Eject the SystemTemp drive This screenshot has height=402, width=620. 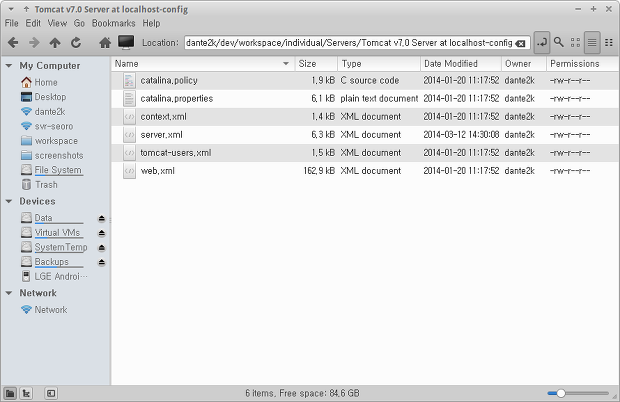point(102,248)
